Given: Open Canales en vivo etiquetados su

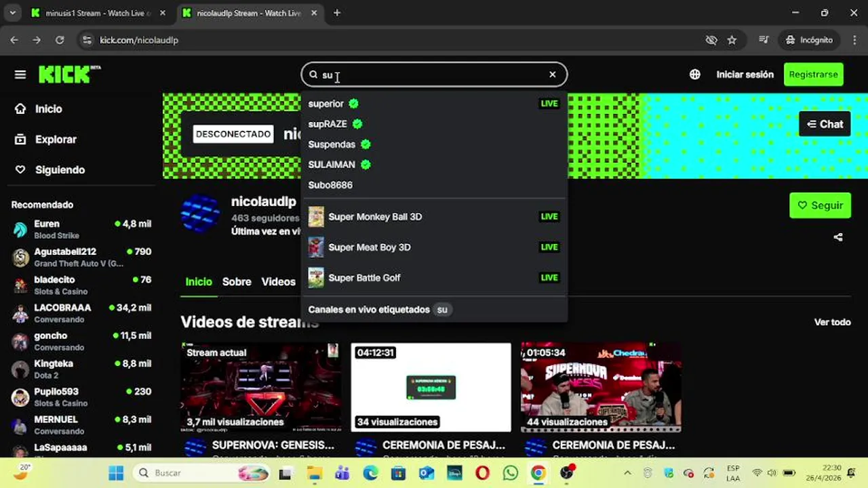Looking at the screenshot, I should 434,310.
